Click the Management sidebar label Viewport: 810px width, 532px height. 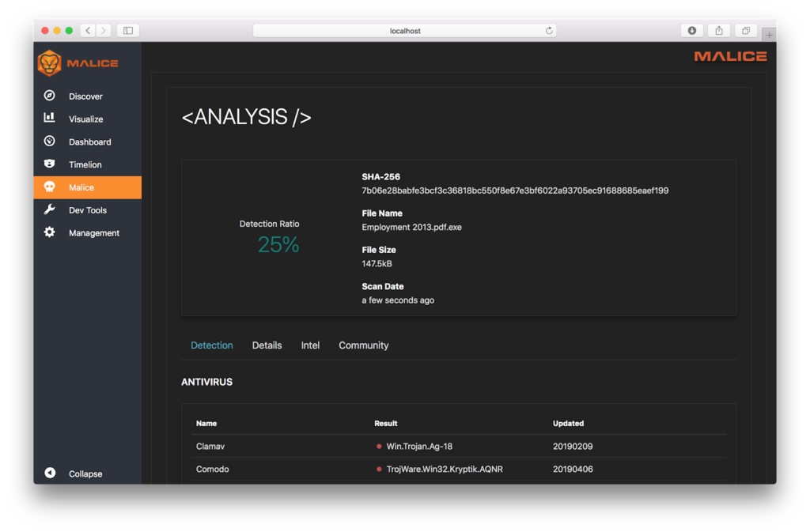click(94, 232)
